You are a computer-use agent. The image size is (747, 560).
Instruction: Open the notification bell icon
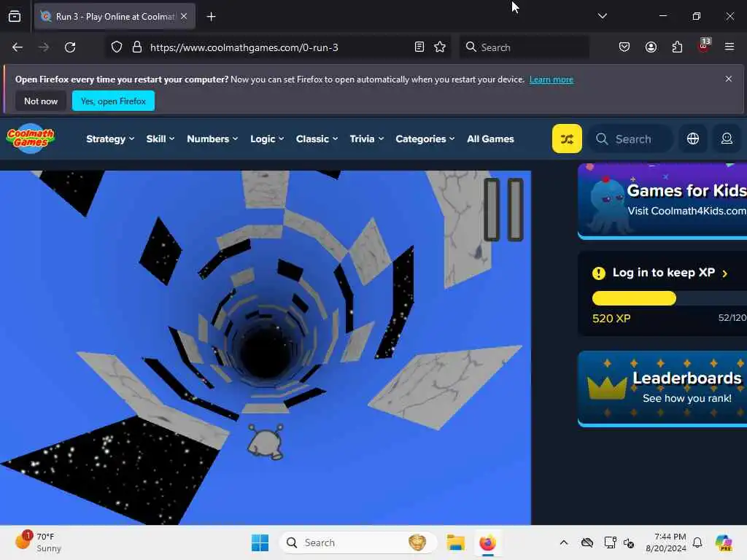coord(697,542)
